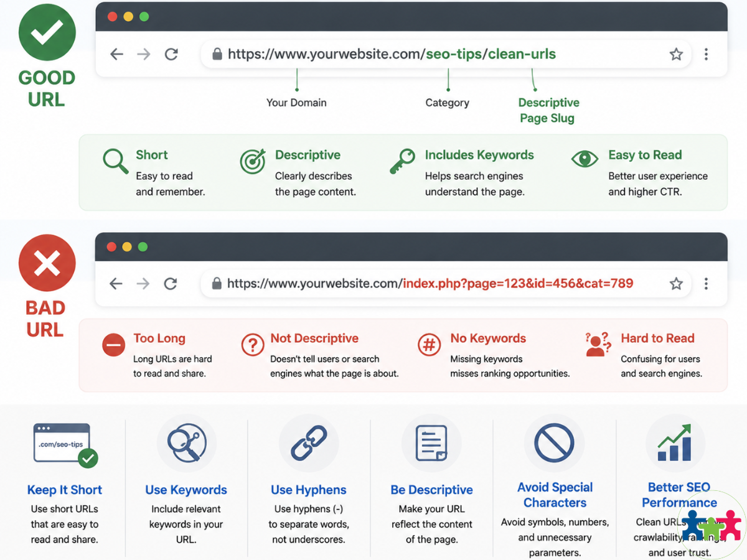The image size is (747, 560).
Task: Click the back arrow in the Bad URL browser
Action: [x=116, y=284]
